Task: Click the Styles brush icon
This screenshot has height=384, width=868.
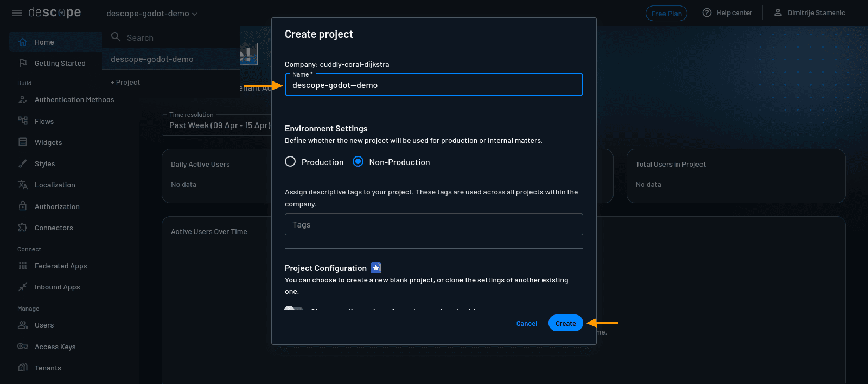Action: (x=23, y=163)
